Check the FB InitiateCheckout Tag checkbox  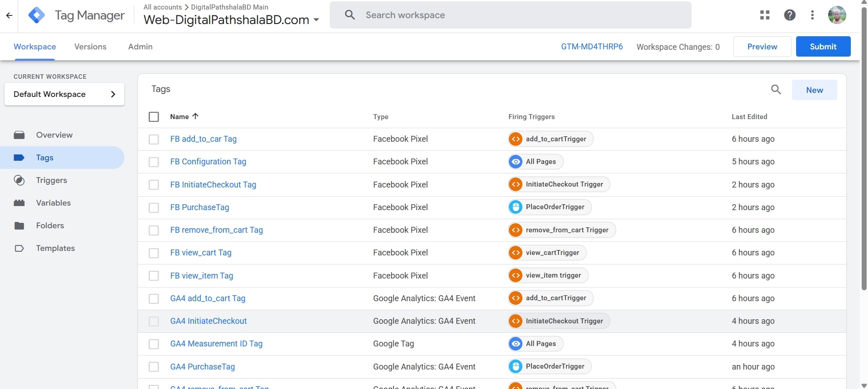click(x=154, y=185)
